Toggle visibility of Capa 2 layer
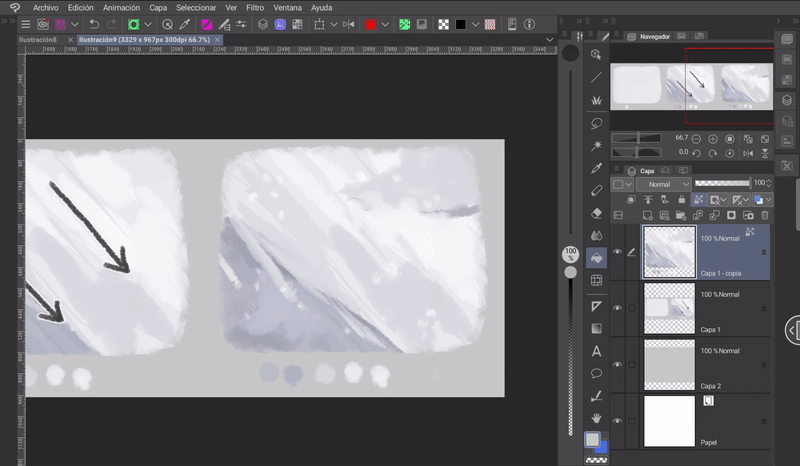Image resolution: width=800 pixels, height=466 pixels. click(618, 364)
